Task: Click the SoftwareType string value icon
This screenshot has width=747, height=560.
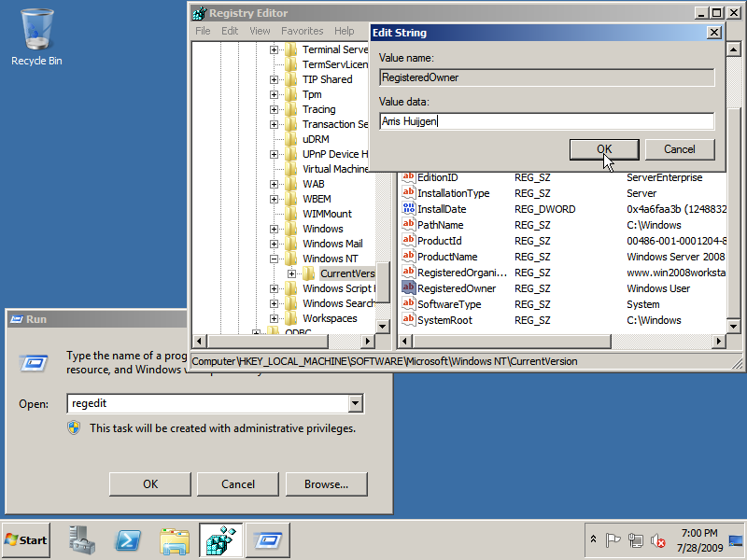Action: click(x=408, y=304)
